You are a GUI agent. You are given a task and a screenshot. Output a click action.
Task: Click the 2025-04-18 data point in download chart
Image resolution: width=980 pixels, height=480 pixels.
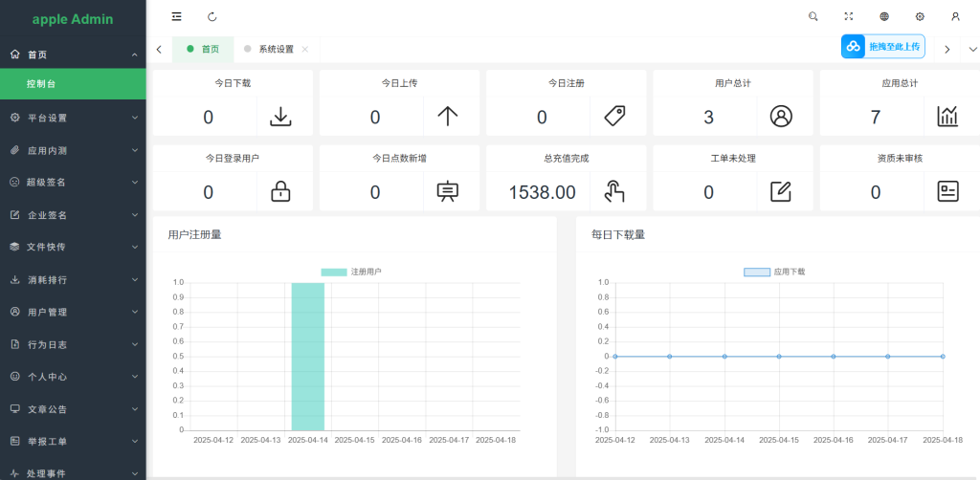pyautogui.click(x=943, y=357)
